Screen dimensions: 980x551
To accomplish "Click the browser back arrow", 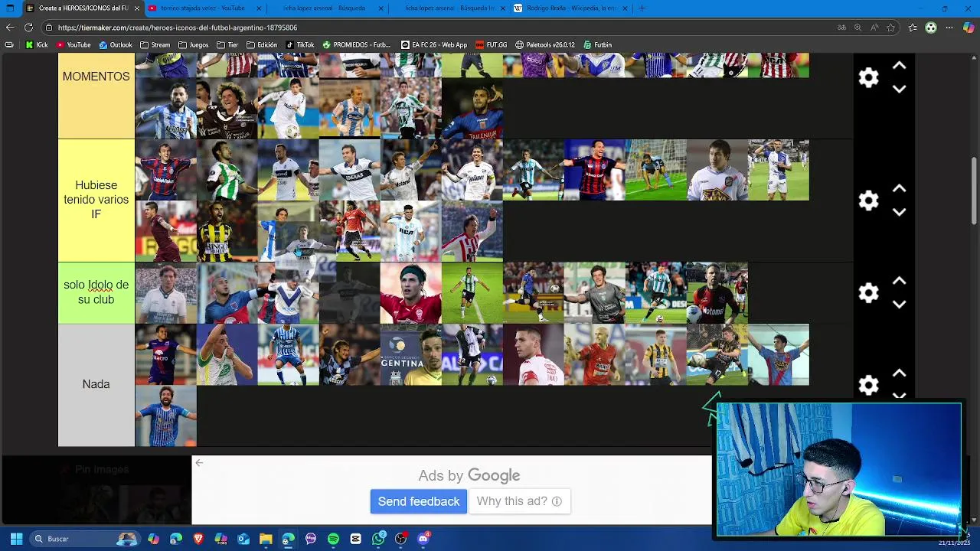I will (10, 28).
